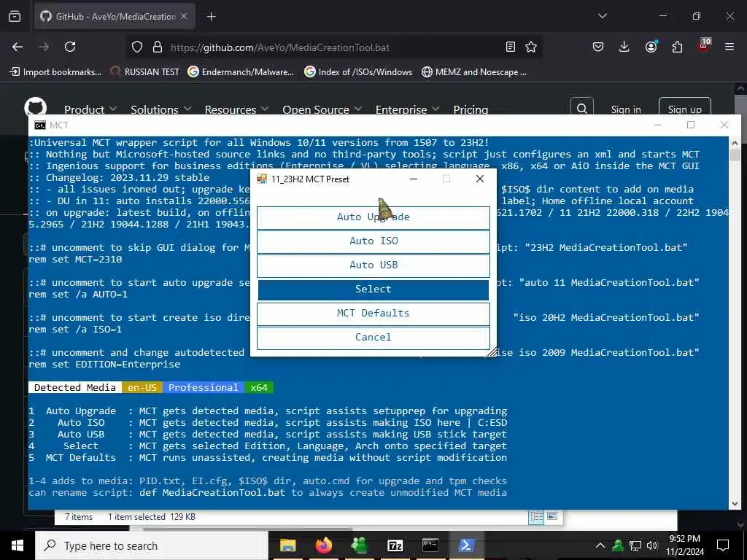Open network icon in system tray
Image resolution: width=747 pixels, height=560 pixels.
tap(635, 545)
